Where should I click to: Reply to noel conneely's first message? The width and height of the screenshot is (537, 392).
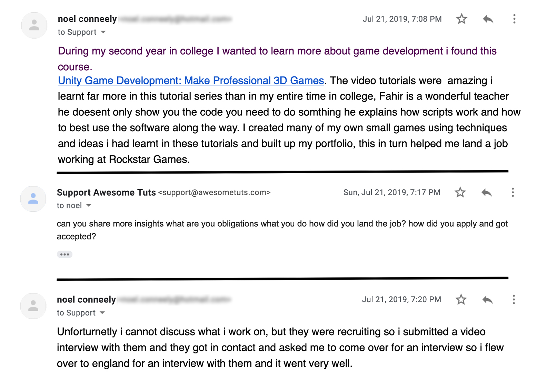pyautogui.click(x=488, y=19)
